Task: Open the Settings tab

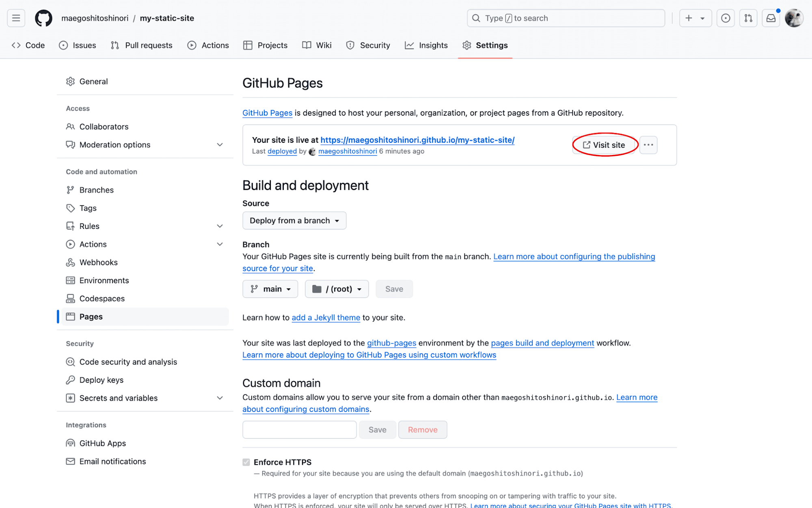Action: coord(485,45)
